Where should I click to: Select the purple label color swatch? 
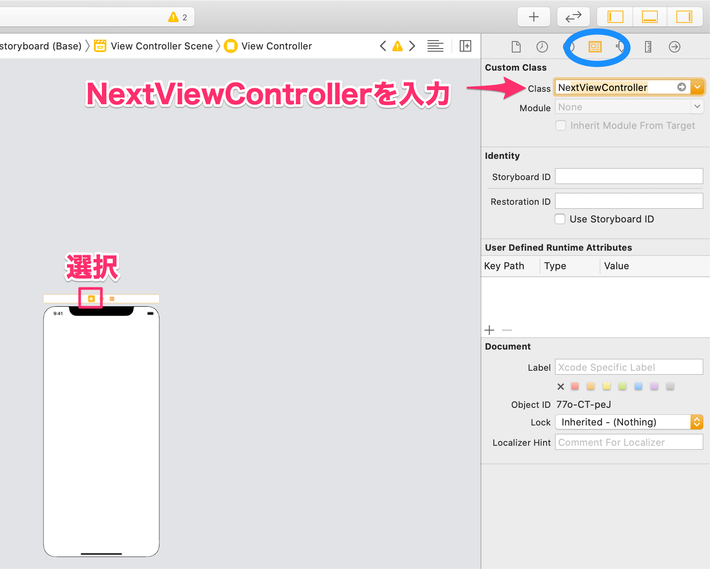tap(654, 386)
